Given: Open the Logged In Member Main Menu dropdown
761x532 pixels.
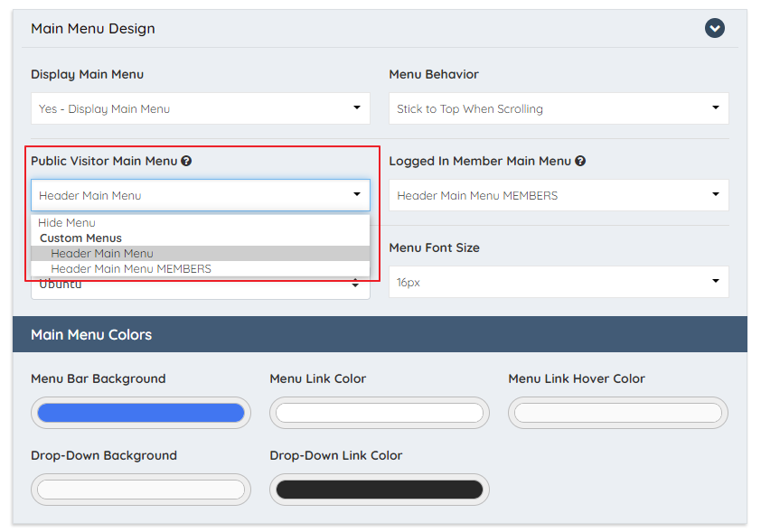Looking at the screenshot, I should pyautogui.click(x=559, y=194).
